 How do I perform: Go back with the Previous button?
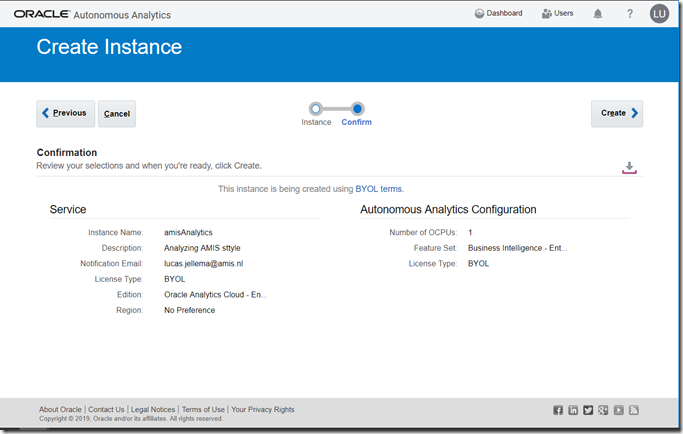tap(65, 114)
